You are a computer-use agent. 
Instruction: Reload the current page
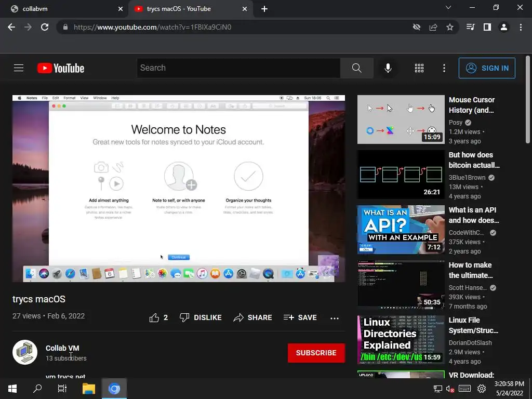45,27
